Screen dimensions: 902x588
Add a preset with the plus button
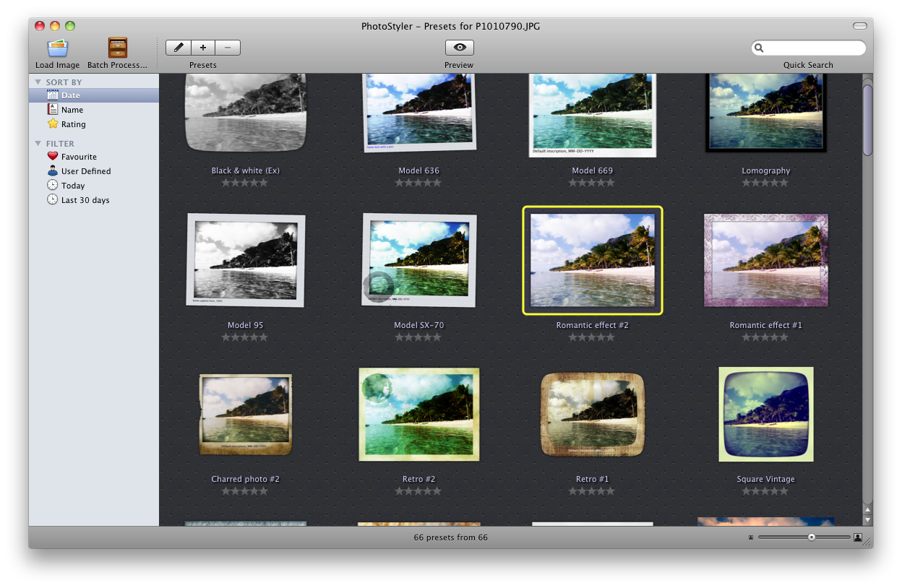click(x=203, y=48)
